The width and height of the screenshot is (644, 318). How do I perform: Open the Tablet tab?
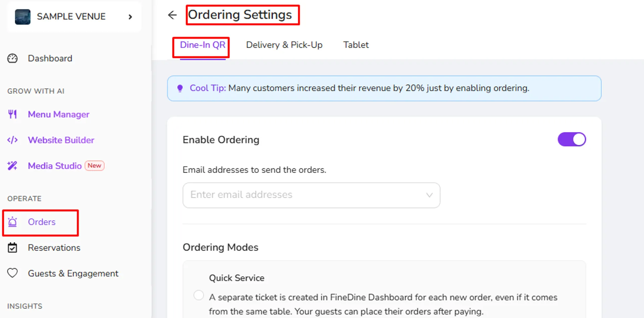[356, 45]
